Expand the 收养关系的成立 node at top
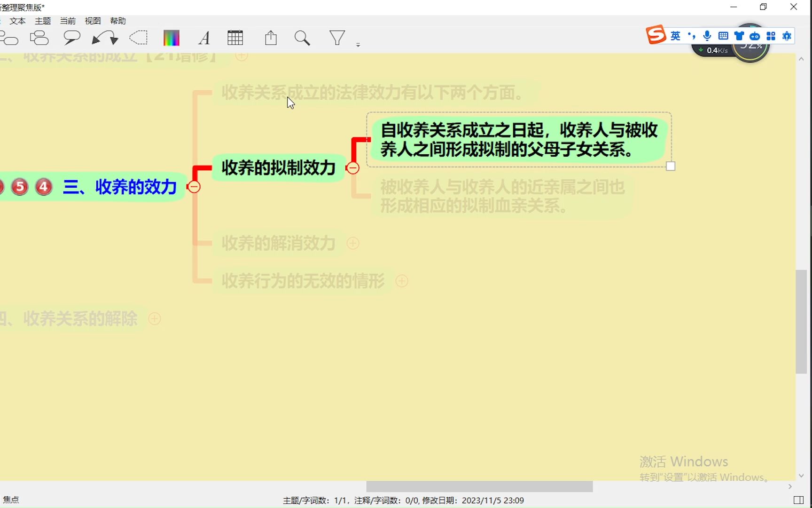The width and height of the screenshot is (812, 508). [242, 56]
